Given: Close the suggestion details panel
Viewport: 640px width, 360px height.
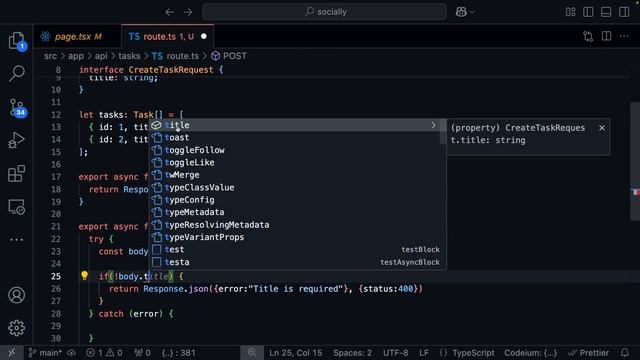Looking at the screenshot, I should click(x=602, y=128).
